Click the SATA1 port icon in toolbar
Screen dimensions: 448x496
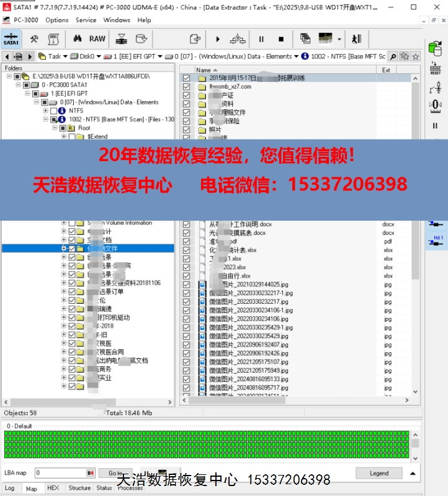[x=11, y=39]
